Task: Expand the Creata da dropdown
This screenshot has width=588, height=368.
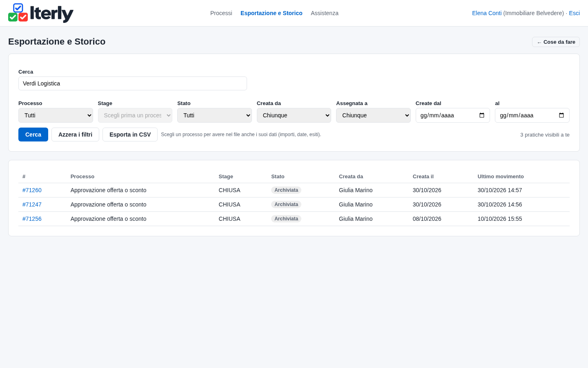Action: coord(294,115)
